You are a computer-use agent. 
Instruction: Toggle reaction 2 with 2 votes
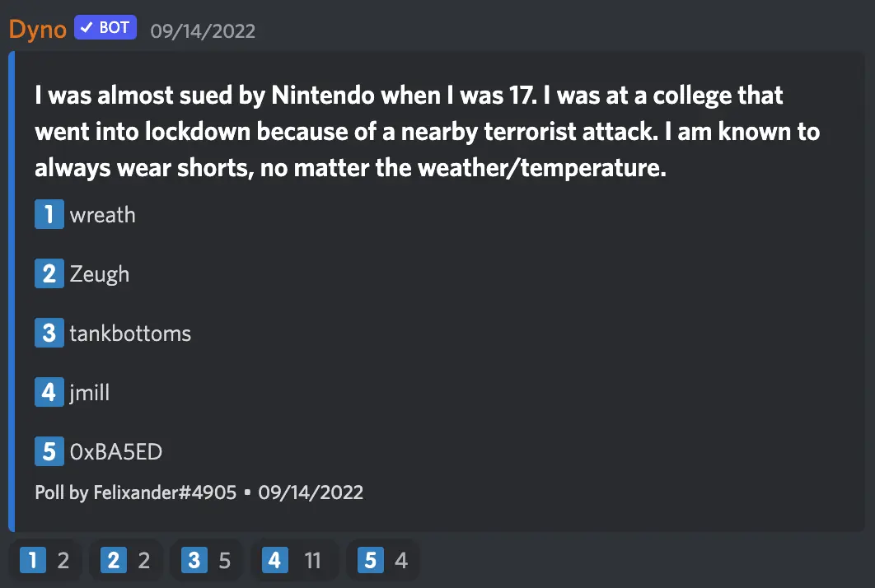125,562
